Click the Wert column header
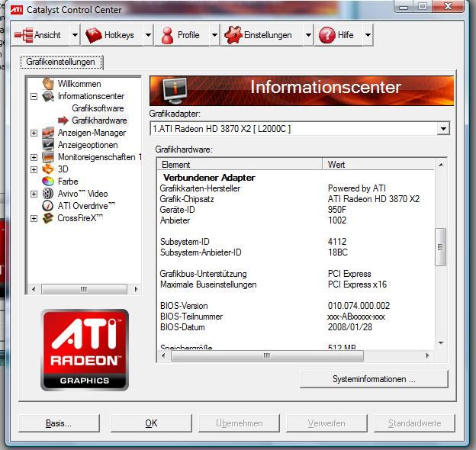The width and height of the screenshot is (476, 450). pyautogui.click(x=378, y=165)
